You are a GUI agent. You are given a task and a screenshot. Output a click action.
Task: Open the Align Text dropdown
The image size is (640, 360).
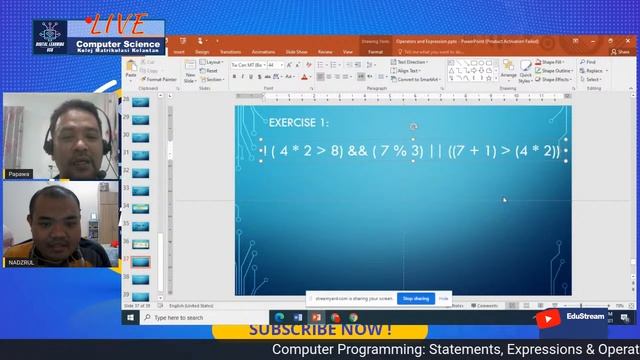406,71
